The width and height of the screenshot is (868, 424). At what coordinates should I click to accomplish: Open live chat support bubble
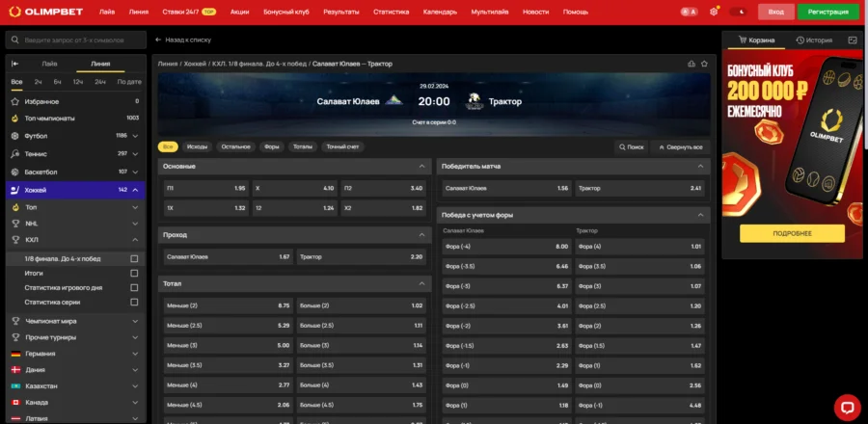coord(846,407)
